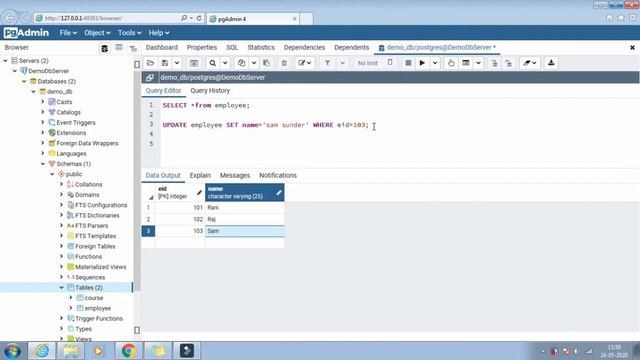This screenshot has width=640, height=360.
Task: Click the Windows Start button
Action: coord(13,351)
